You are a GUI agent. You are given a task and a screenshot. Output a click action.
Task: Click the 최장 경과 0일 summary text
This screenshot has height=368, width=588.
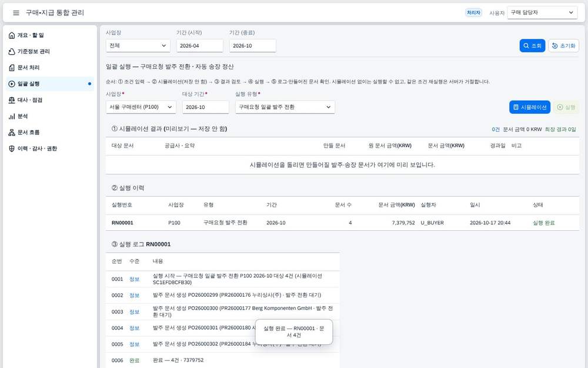560,129
